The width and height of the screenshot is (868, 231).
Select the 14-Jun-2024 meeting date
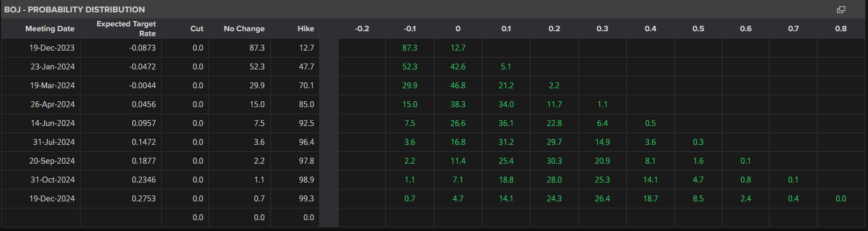coord(53,123)
